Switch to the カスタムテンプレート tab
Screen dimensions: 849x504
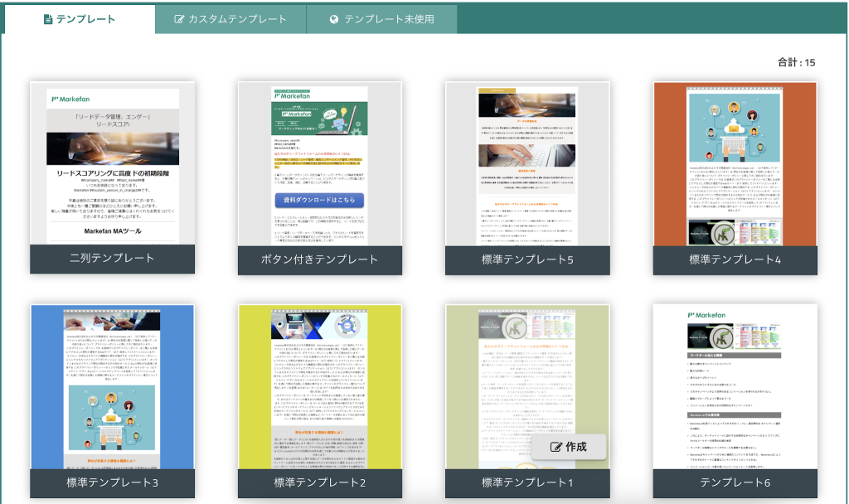click(x=230, y=19)
